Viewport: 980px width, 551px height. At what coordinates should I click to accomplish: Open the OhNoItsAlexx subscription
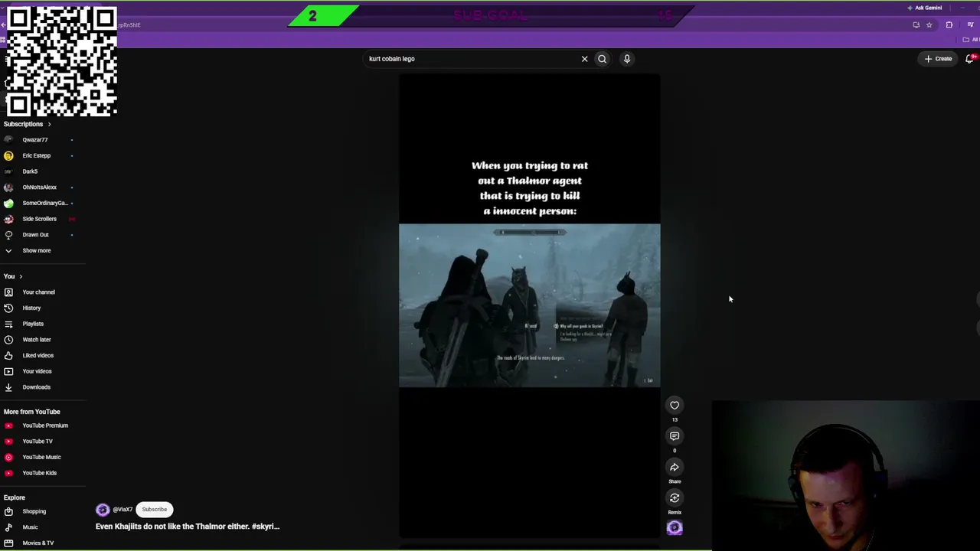click(38, 187)
